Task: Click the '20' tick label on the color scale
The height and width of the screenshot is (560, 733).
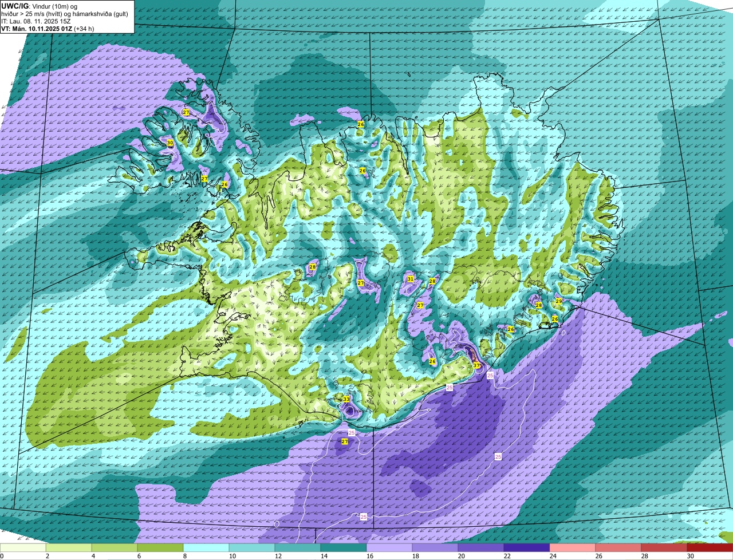Action: pos(461,556)
